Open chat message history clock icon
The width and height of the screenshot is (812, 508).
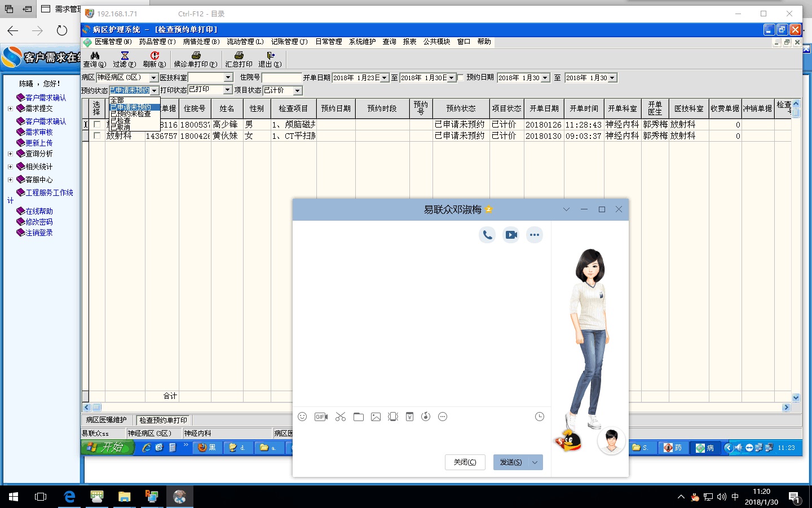coord(539,417)
